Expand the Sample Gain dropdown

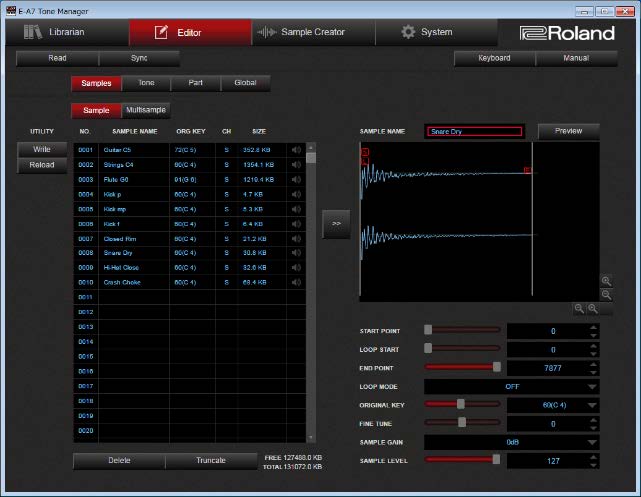(512, 441)
